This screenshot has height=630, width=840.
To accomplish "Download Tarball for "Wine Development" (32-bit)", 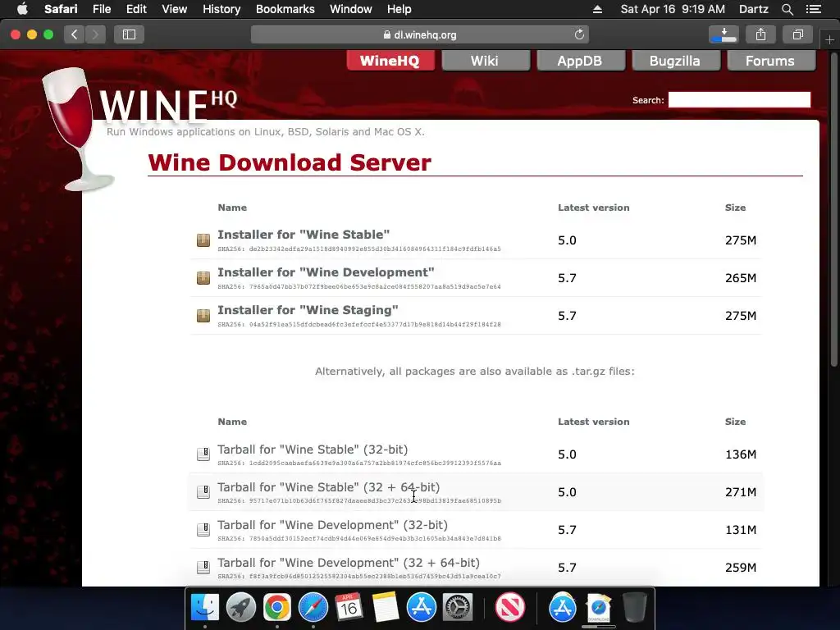I will tap(332, 525).
